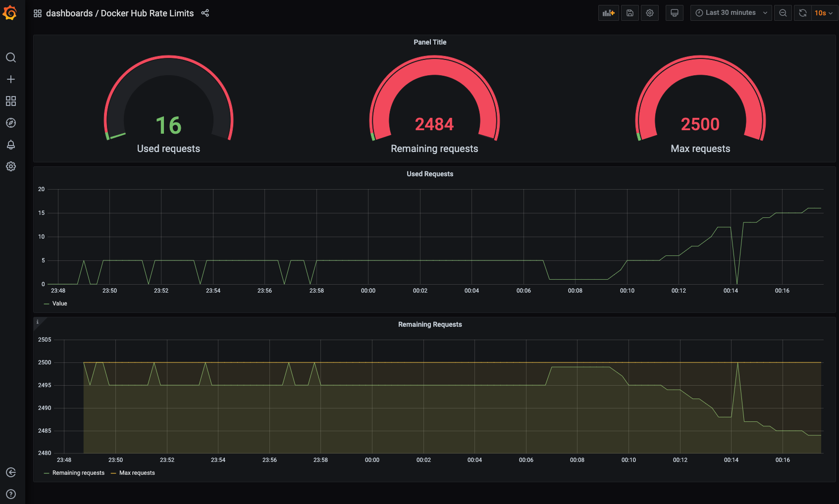Image resolution: width=839 pixels, height=504 pixels.
Task: Open the Create plus menu in sidebar
Action: point(11,79)
